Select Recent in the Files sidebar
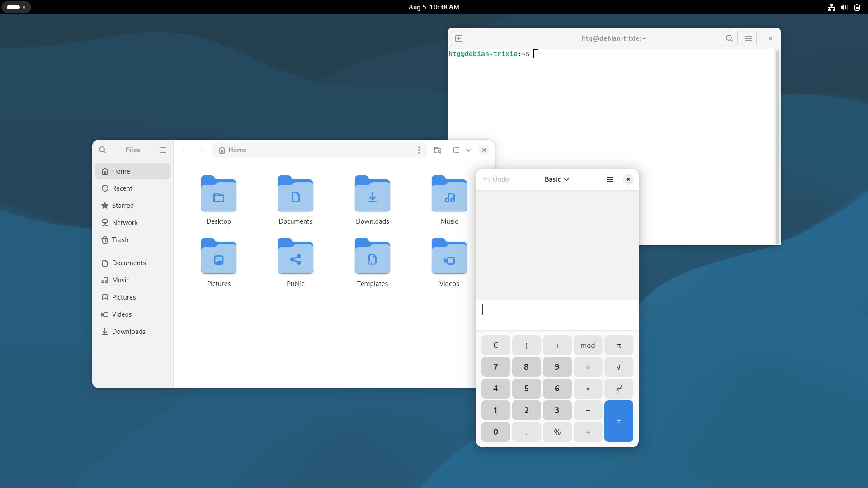 (x=133, y=188)
